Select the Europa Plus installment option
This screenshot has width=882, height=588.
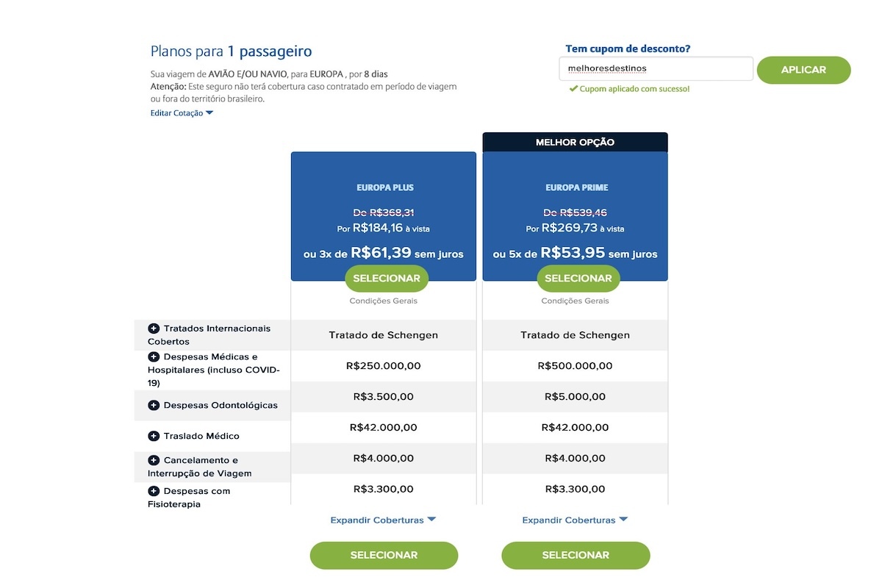click(383, 254)
